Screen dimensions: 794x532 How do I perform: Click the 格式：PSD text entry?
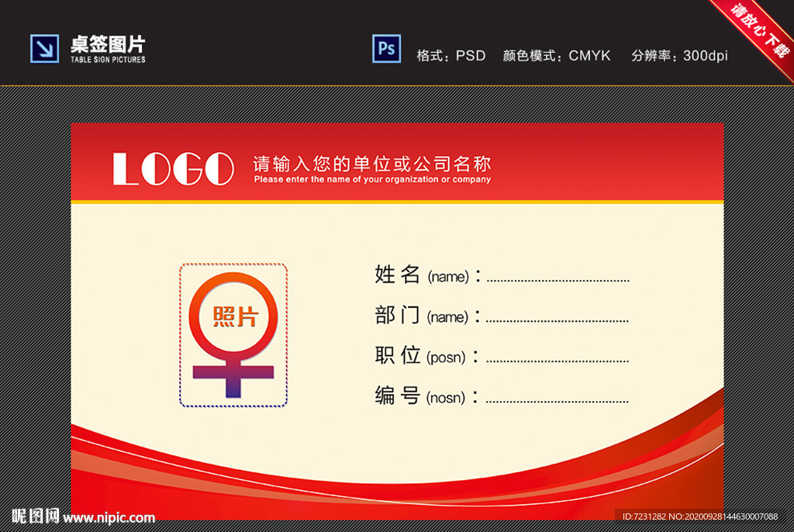453,56
